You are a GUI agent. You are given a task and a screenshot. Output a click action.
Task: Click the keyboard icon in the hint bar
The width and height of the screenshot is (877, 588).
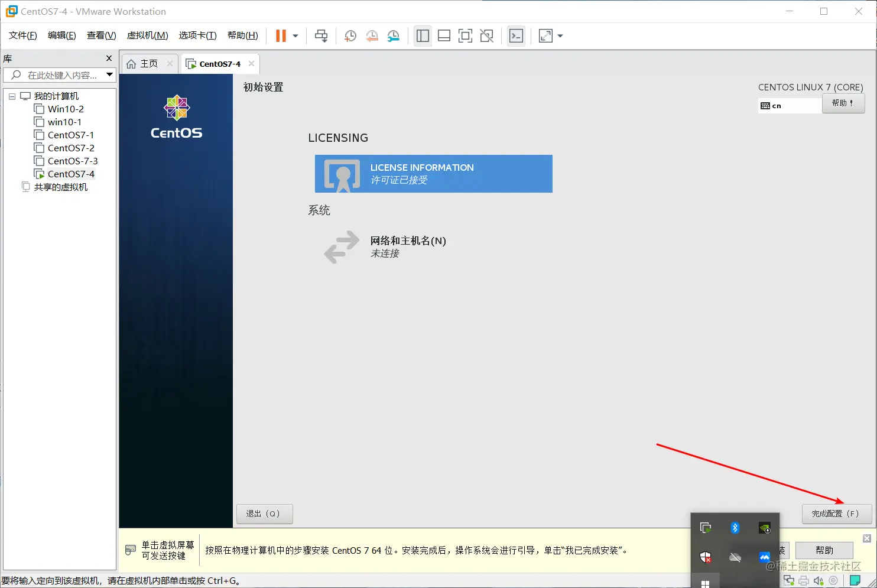coord(131,550)
